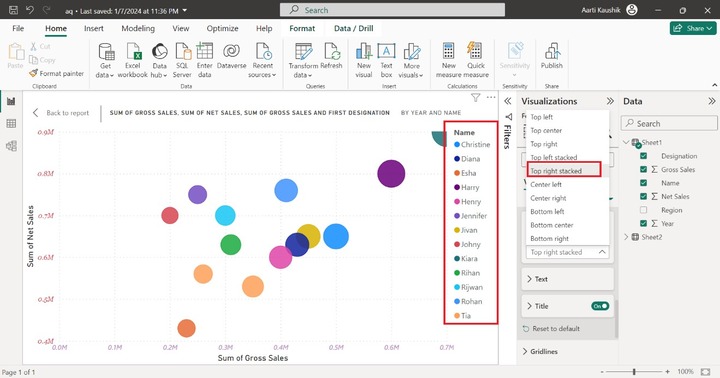Viewport: 720px width, 378px height.
Task: Create a Quick measure
Action: point(476,60)
